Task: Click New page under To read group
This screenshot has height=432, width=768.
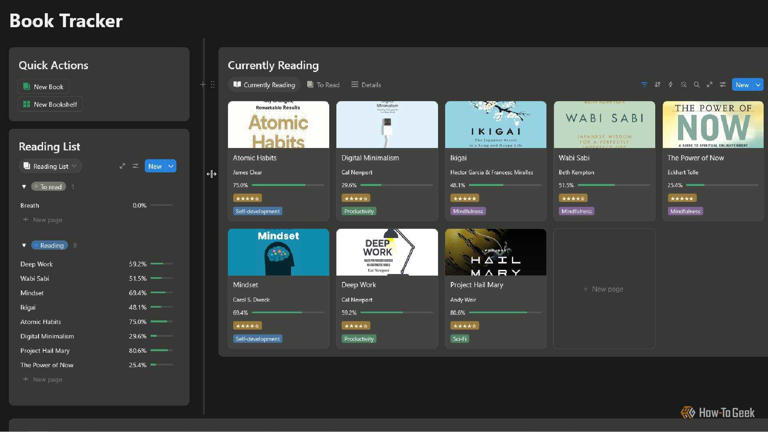Action: (x=43, y=220)
